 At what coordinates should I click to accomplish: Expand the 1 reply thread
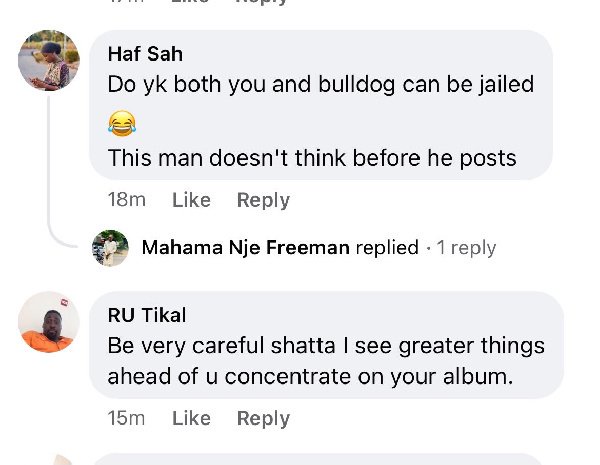(466, 248)
